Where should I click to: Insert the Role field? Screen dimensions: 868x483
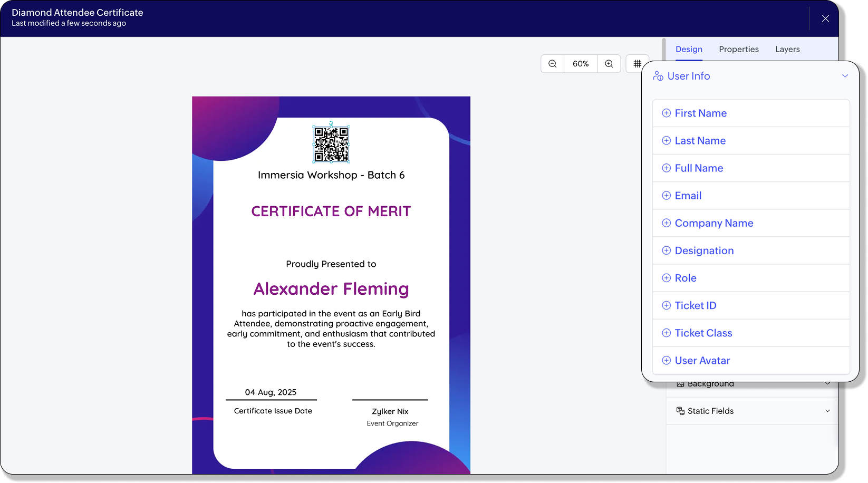751,278
